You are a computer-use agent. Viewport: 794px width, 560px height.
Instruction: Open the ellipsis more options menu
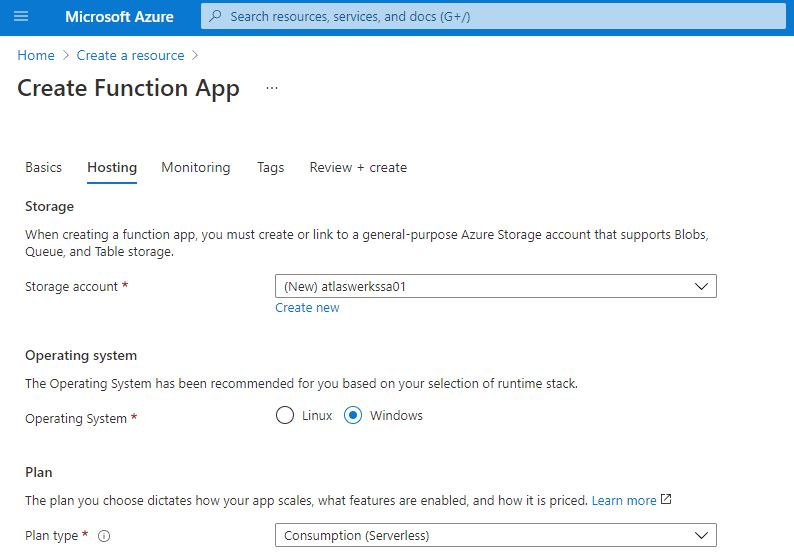(x=272, y=88)
